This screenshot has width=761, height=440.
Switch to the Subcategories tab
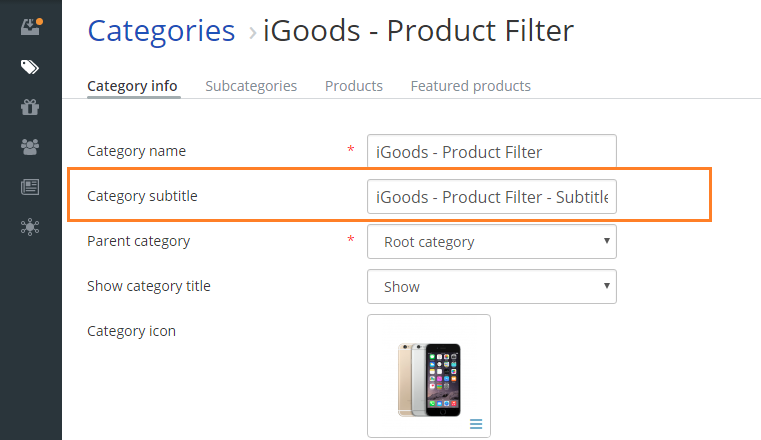coord(251,86)
